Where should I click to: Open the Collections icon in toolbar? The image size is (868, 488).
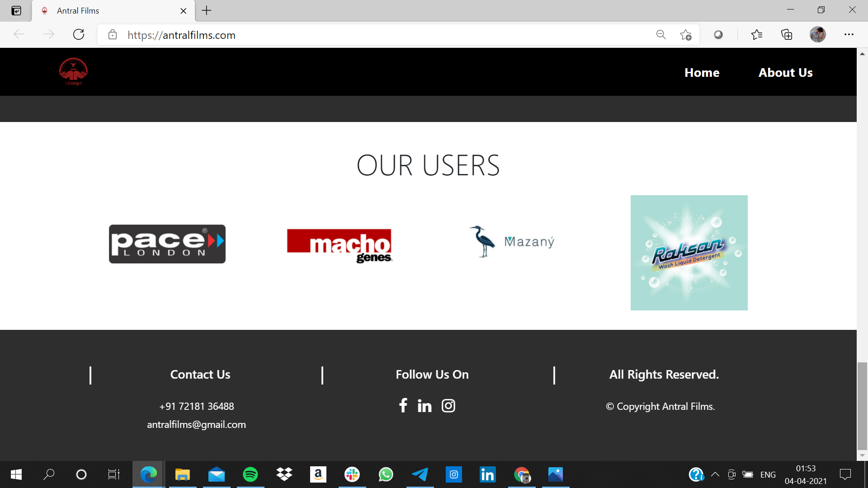click(x=787, y=35)
